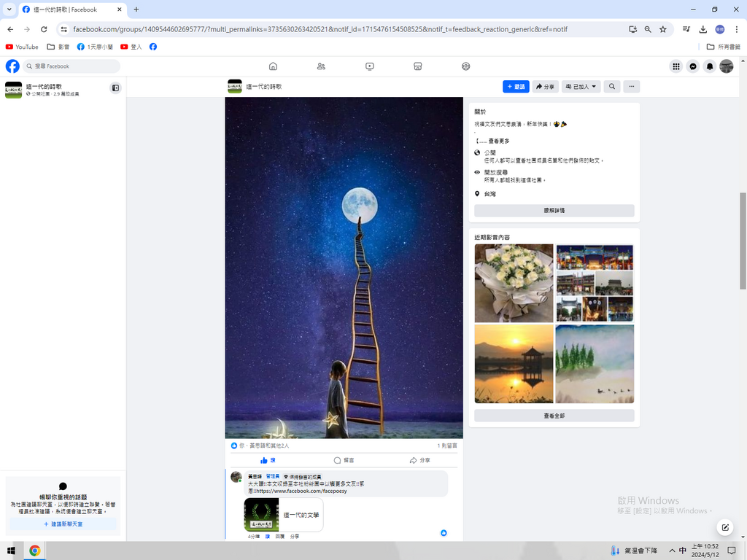This screenshot has height=560, width=747.
Task: Open the Groups icon in top navigation
Action: pos(466,66)
